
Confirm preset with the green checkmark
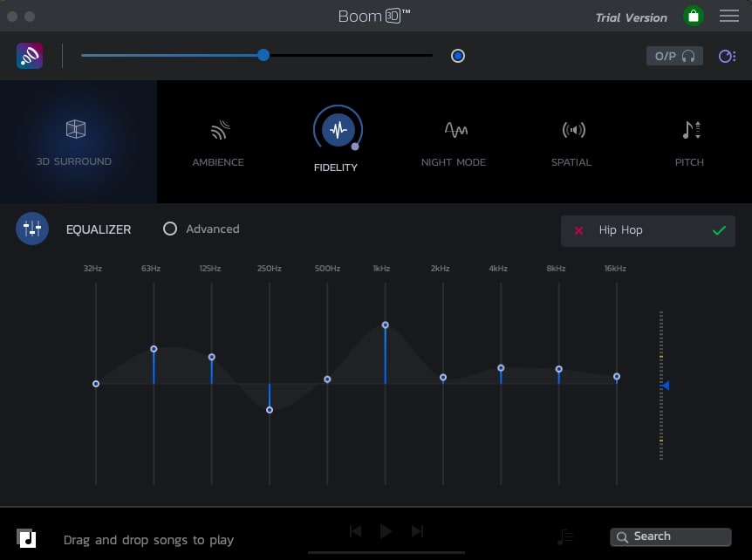719,230
